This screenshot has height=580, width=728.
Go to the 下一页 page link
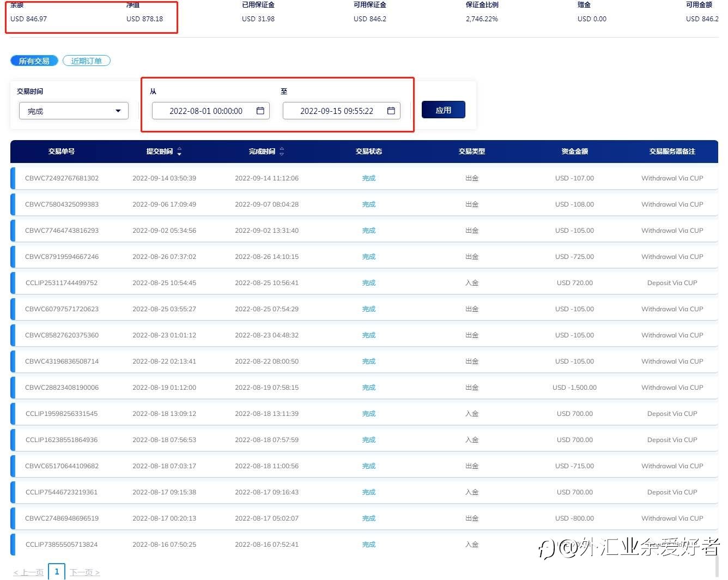(84, 572)
